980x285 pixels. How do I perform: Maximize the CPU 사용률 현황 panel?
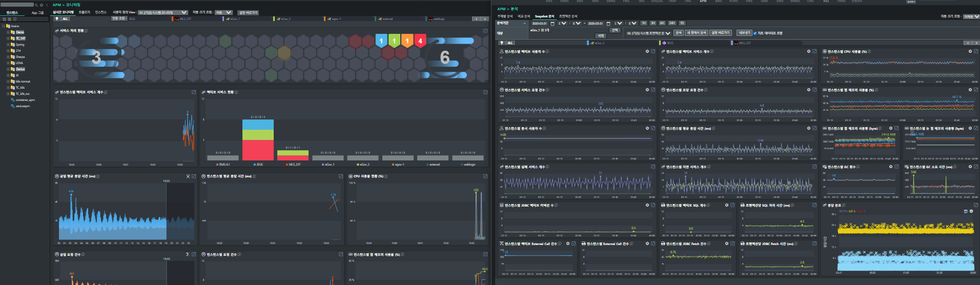point(485,176)
